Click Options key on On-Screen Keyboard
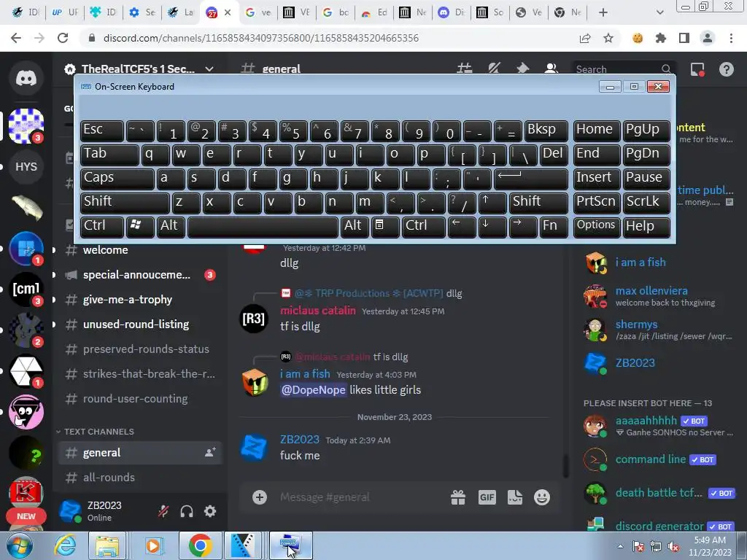 pos(596,226)
